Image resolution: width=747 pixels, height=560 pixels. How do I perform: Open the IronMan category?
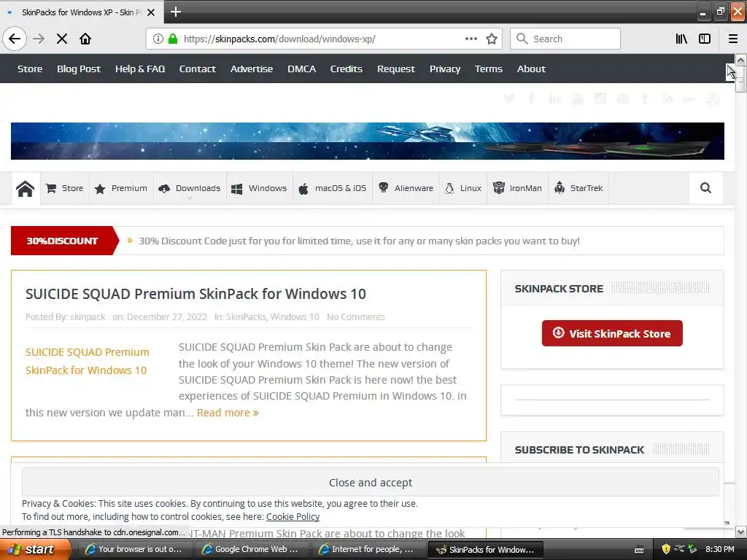(518, 189)
